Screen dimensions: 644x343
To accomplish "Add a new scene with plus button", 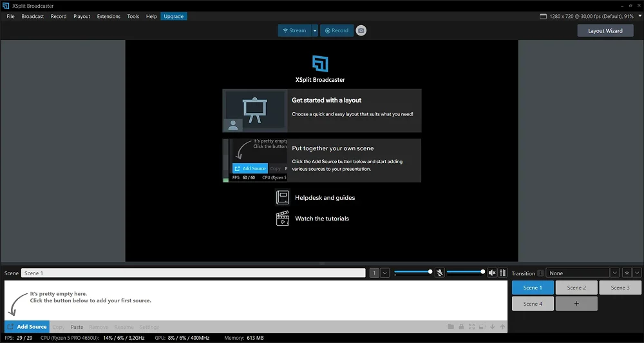I will click(x=576, y=304).
